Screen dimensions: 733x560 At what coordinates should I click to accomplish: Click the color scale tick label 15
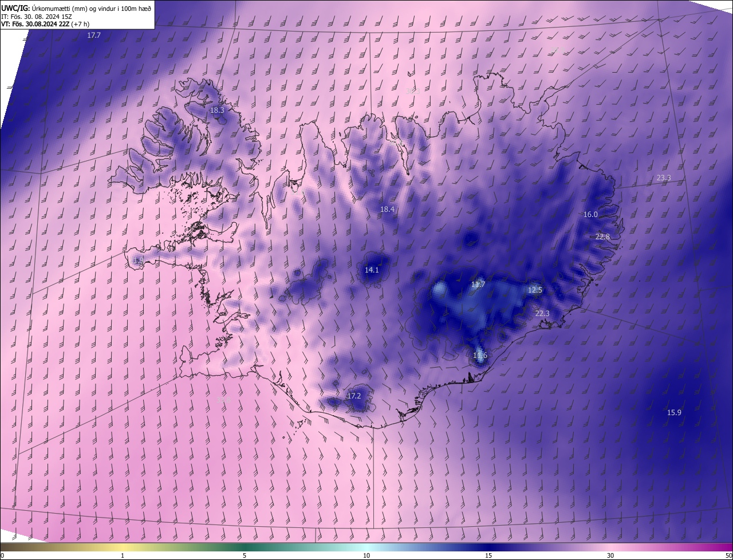488,556
